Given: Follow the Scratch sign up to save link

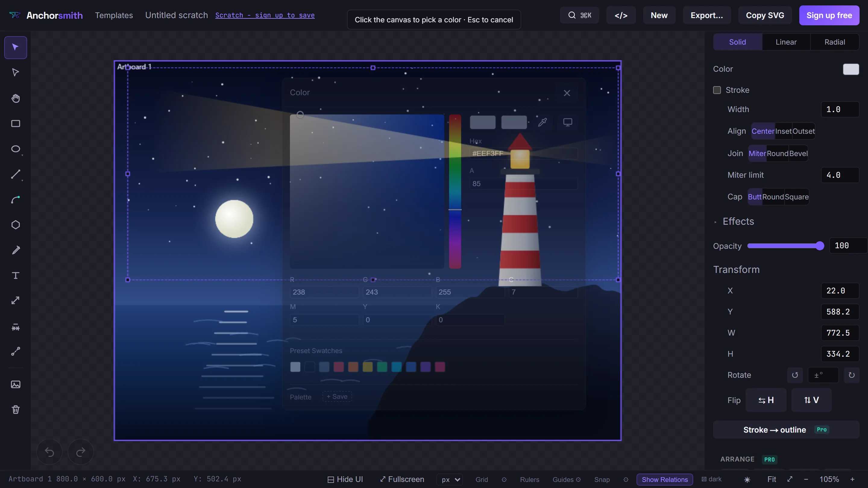Looking at the screenshot, I should 265,15.
